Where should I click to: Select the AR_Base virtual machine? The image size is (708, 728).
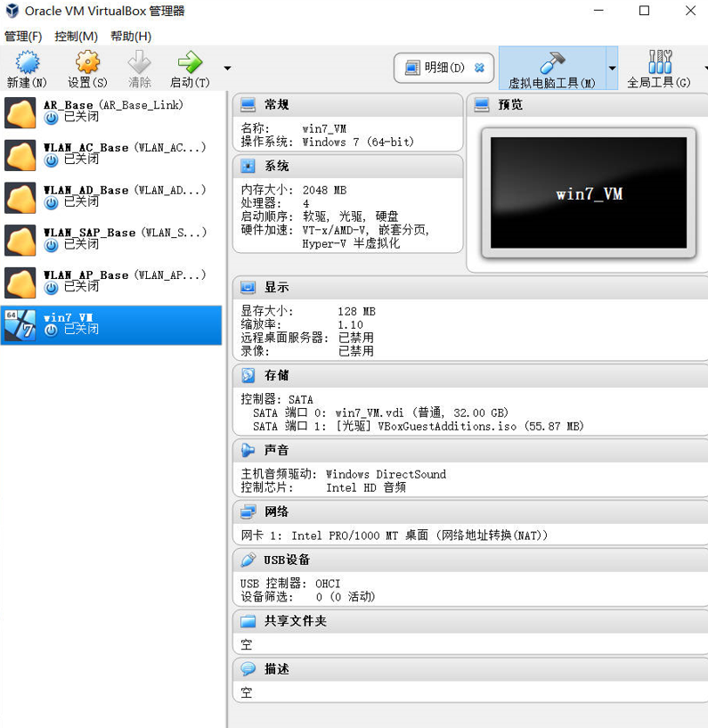click(x=110, y=111)
